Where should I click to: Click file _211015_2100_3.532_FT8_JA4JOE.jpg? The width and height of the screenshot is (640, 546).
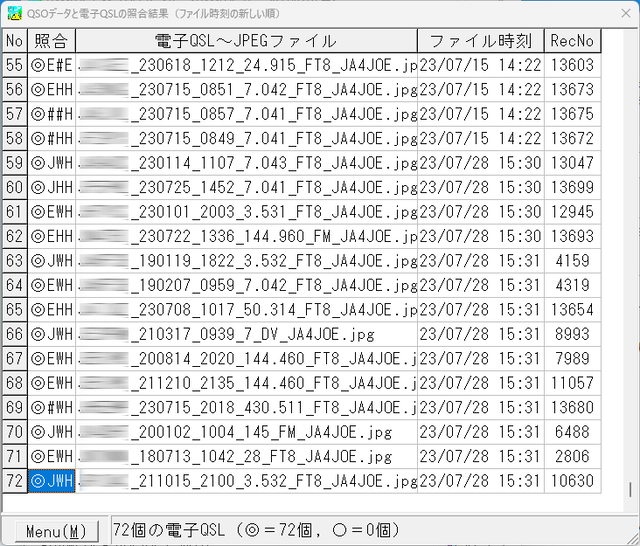(247, 481)
